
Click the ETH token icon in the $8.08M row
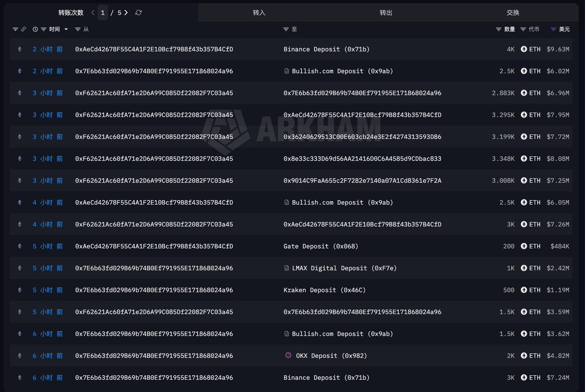click(x=524, y=159)
